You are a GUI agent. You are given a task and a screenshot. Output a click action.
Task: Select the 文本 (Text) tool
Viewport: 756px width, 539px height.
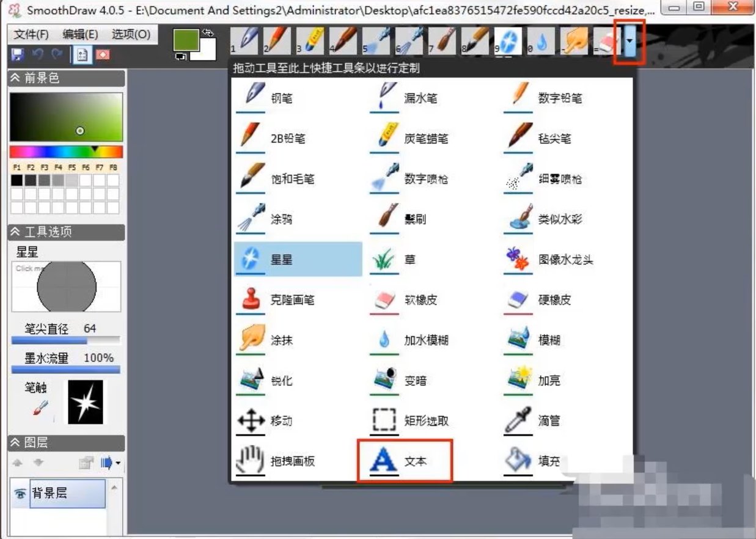(404, 461)
